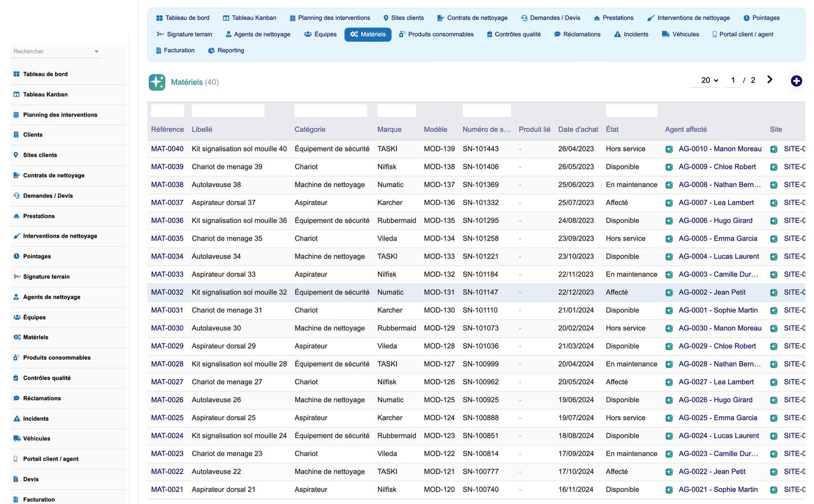Screen dimensions: 814x504
Task: Open Agents de nettoyage in sidebar
Action: [52, 297]
